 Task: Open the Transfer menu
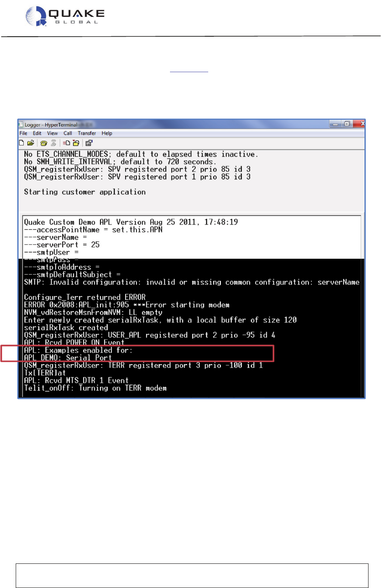tap(87, 133)
